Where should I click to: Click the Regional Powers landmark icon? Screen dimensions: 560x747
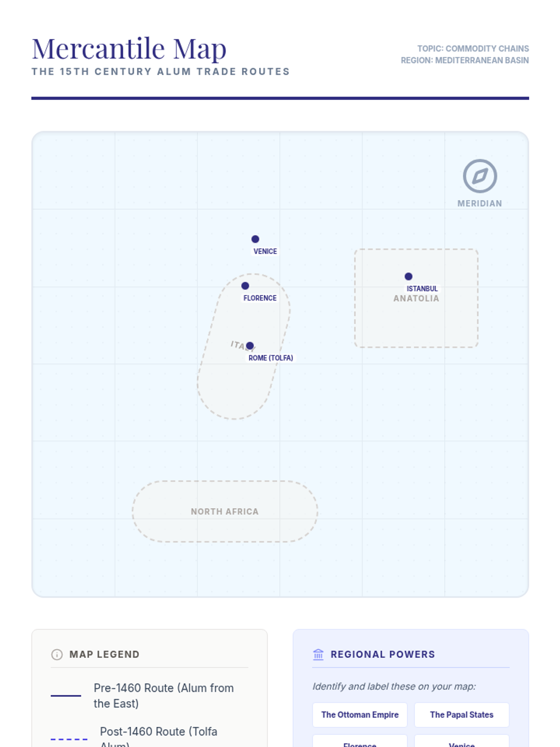(318, 655)
